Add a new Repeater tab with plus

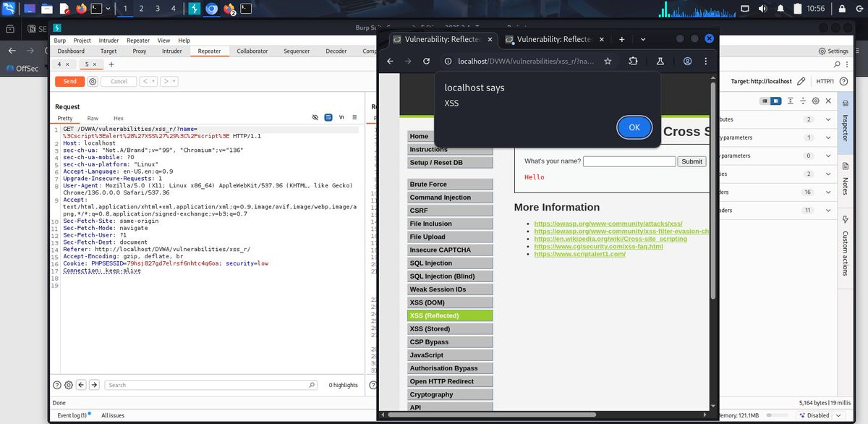pos(111,64)
